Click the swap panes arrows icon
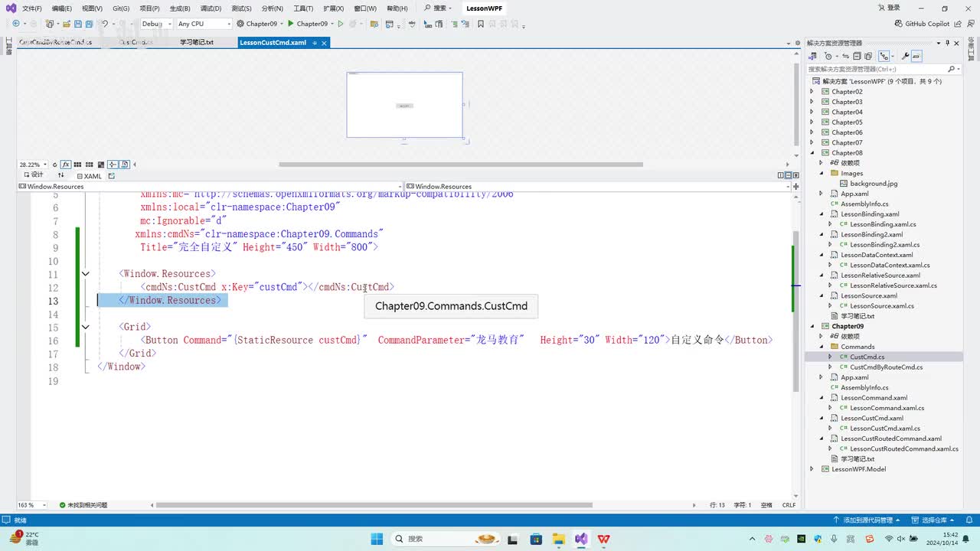Image resolution: width=980 pixels, height=551 pixels. click(61, 175)
